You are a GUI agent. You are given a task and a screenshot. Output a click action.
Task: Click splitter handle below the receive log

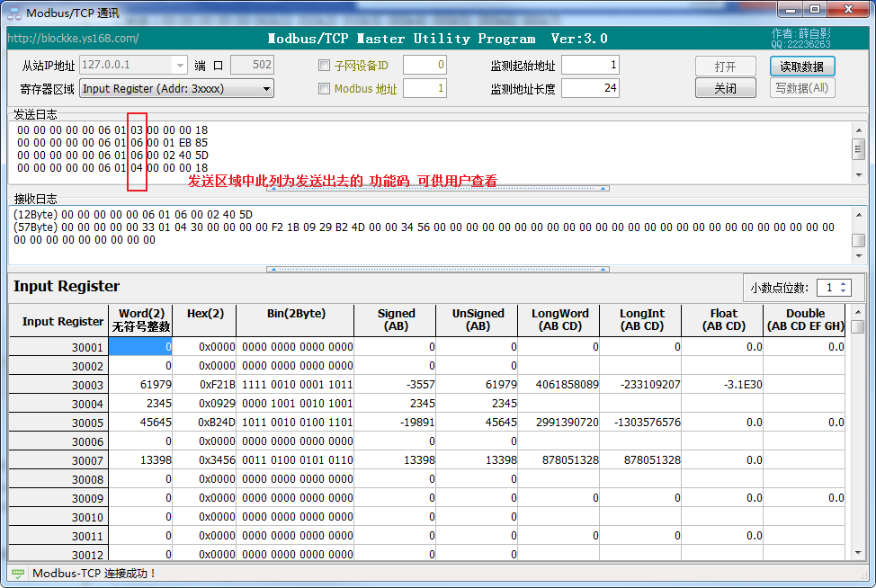pos(438,268)
